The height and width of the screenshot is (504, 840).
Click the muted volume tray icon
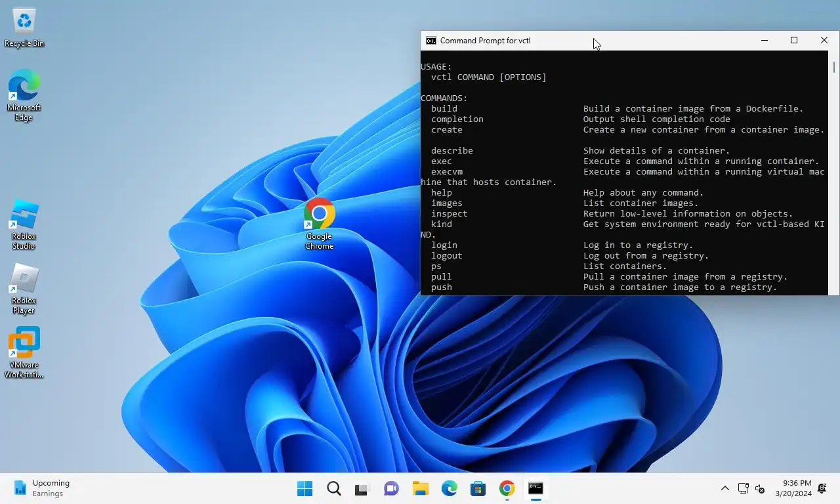[760, 488]
